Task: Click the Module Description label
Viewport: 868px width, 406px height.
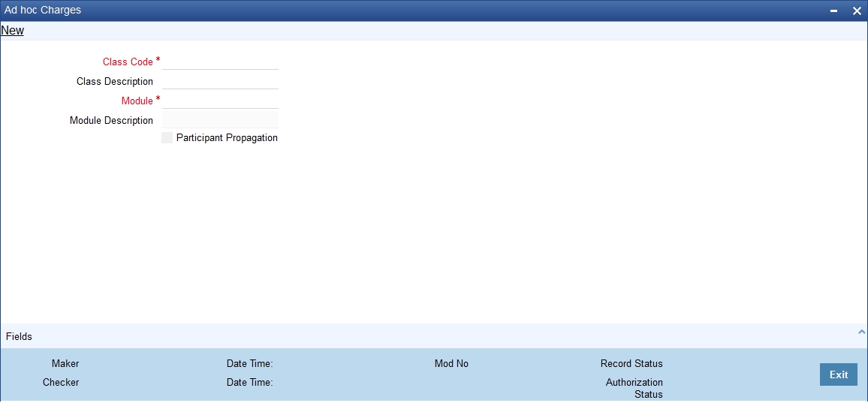Action: click(x=111, y=120)
